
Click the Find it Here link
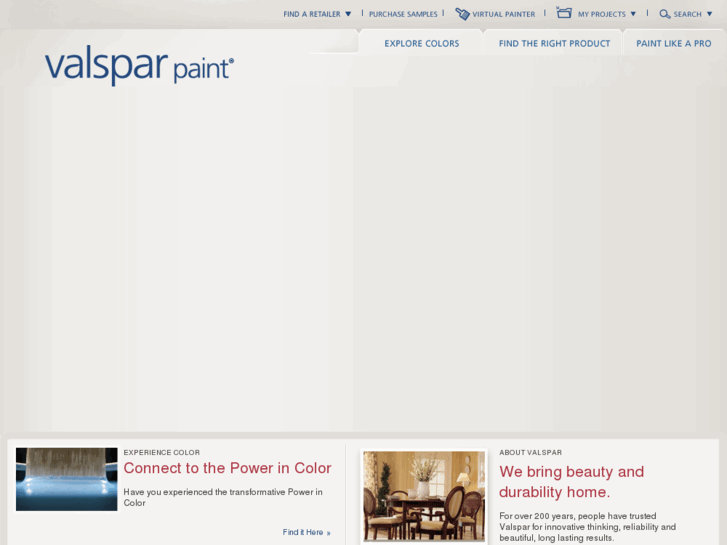pyautogui.click(x=306, y=532)
